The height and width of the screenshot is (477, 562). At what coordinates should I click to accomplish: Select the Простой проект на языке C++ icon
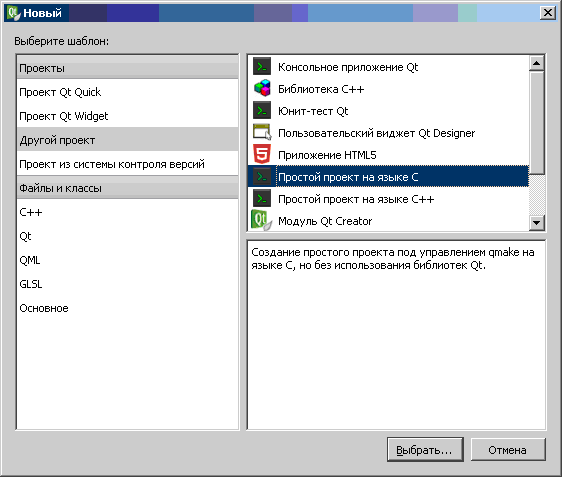pos(262,199)
